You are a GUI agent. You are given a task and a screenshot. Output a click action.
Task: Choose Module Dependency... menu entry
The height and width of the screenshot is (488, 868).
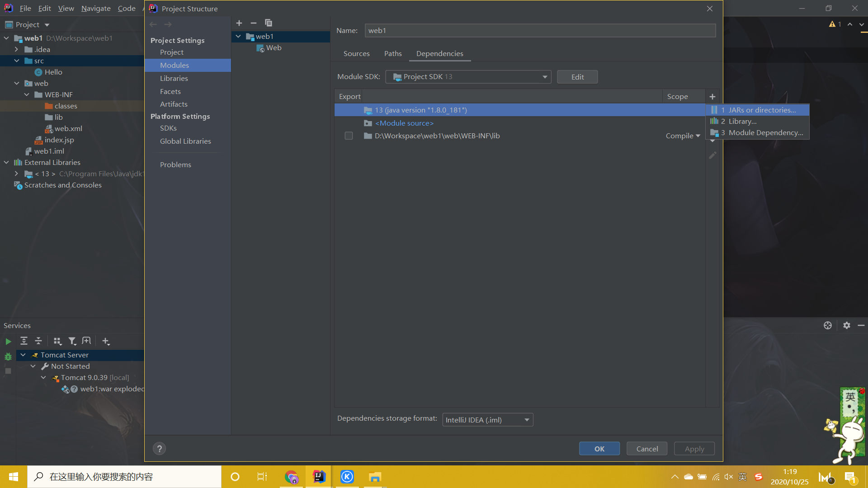(758, 133)
